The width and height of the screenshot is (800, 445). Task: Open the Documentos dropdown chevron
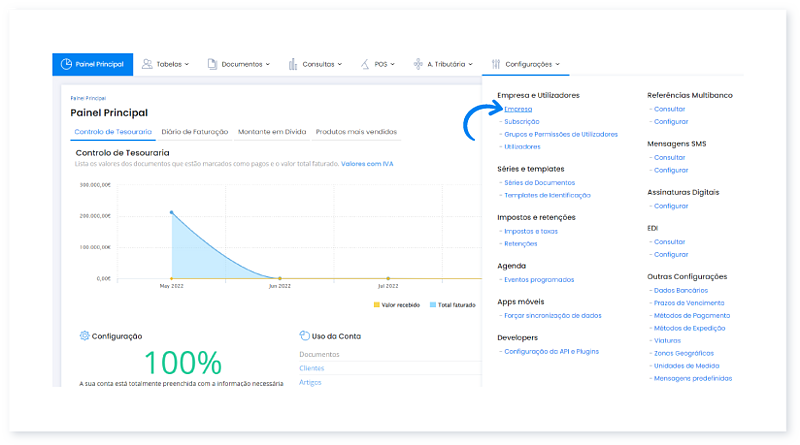(268, 65)
